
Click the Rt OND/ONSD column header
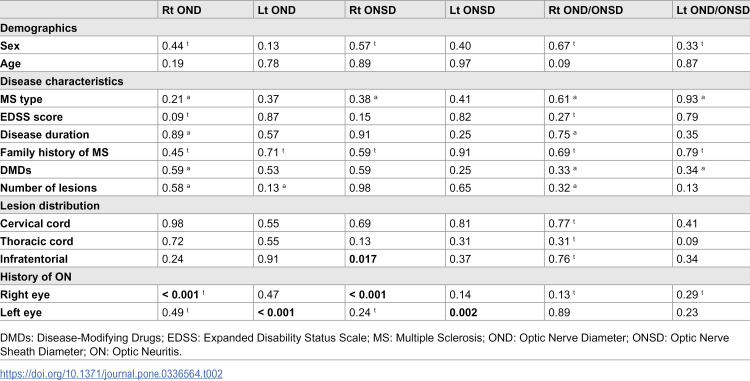click(x=585, y=10)
